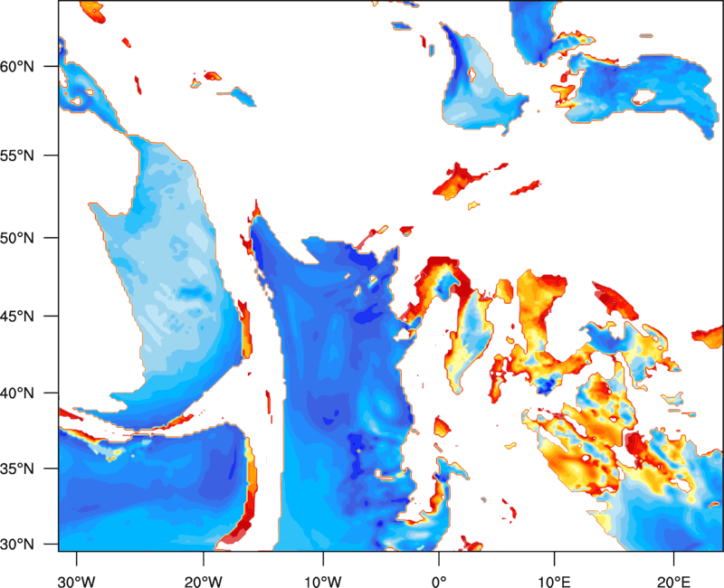Click the 35°N latitude label

click(17, 469)
